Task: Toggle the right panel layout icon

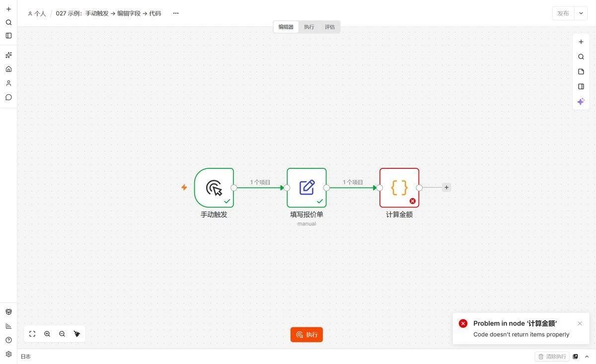Action: coord(581,86)
